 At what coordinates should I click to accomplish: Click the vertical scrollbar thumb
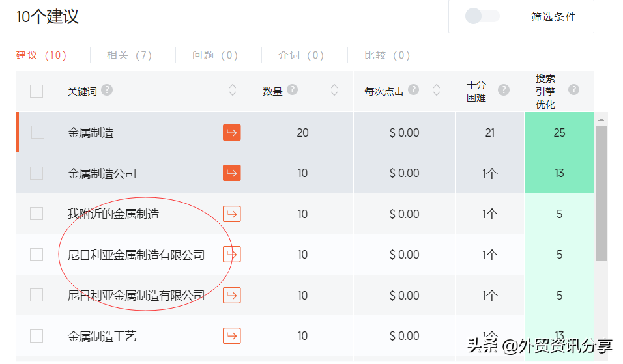601,193
